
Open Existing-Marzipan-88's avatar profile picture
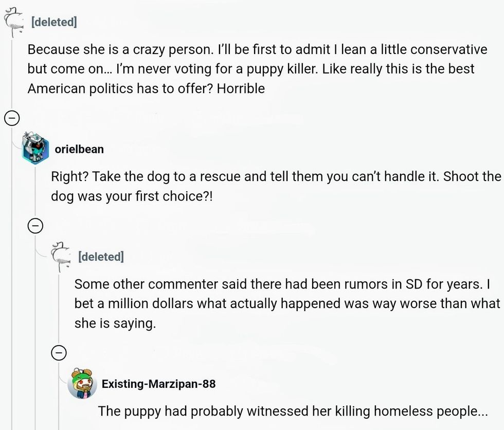(82, 383)
